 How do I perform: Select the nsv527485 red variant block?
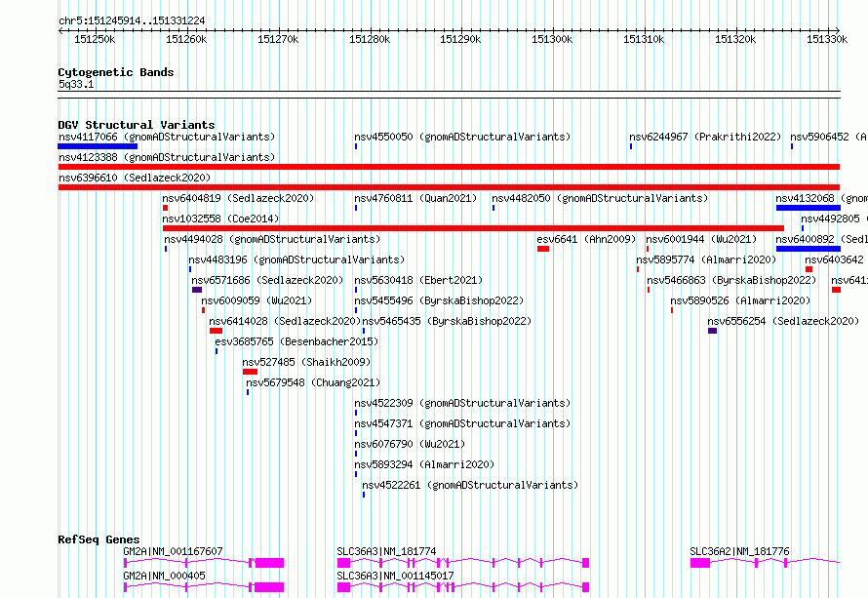pos(251,372)
